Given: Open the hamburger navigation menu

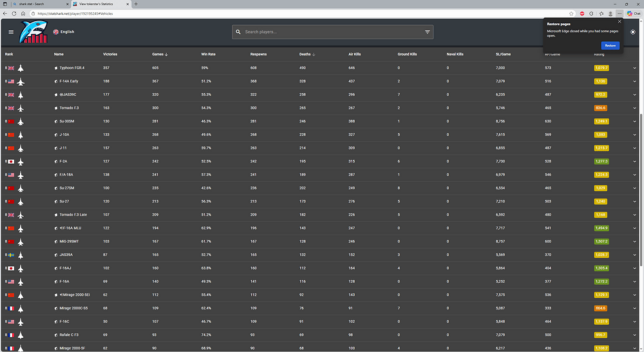Looking at the screenshot, I should point(11,32).
